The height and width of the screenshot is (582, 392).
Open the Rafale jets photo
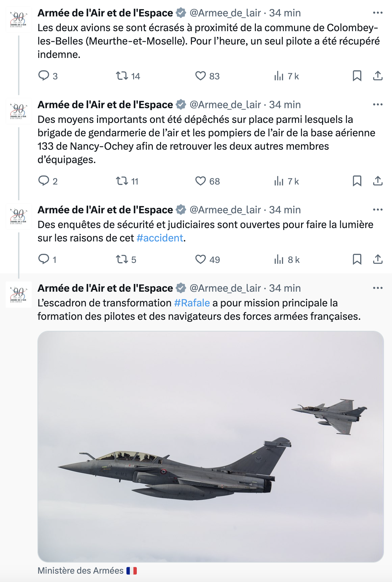[x=210, y=446]
